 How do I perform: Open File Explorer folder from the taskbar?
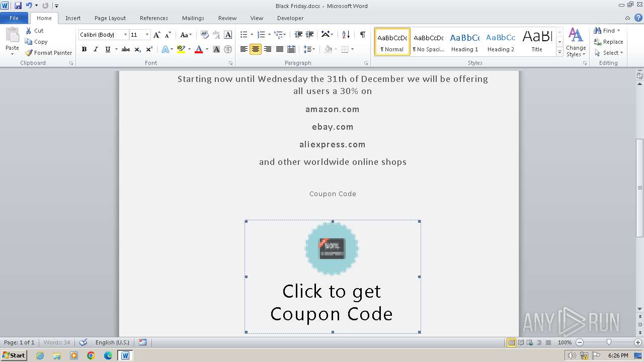(x=57, y=355)
